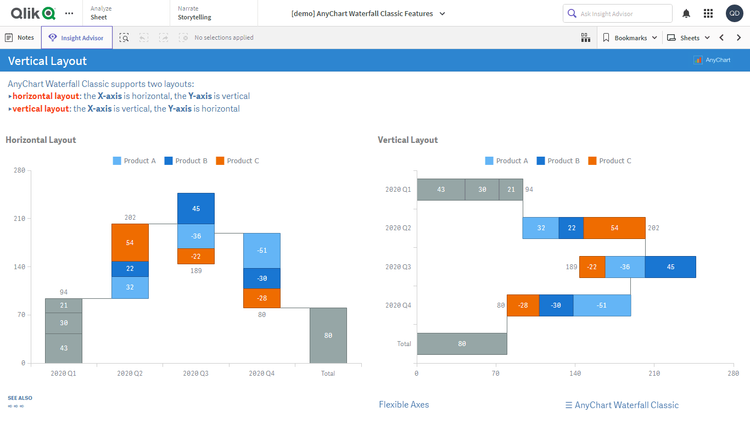Open the QD user profile avatar
This screenshot has width=750, height=422.
[x=733, y=13]
